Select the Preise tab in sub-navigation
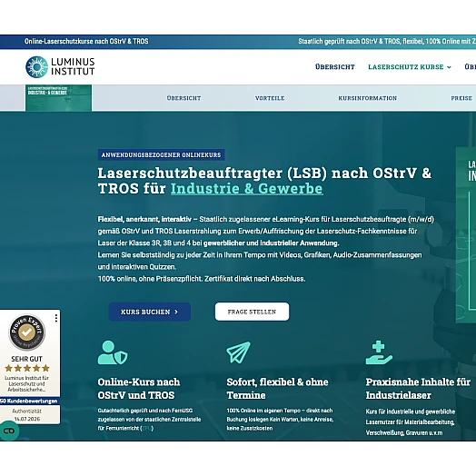The width and height of the screenshot is (476, 476). click(461, 98)
